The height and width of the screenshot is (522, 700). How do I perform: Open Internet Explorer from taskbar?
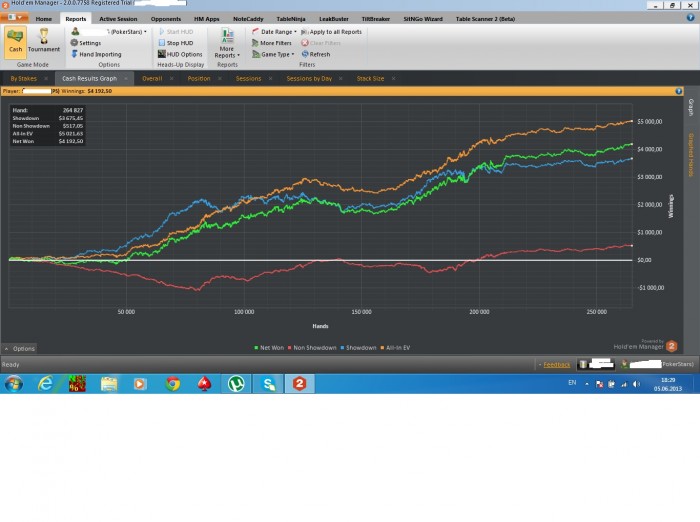(x=46, y=384)
